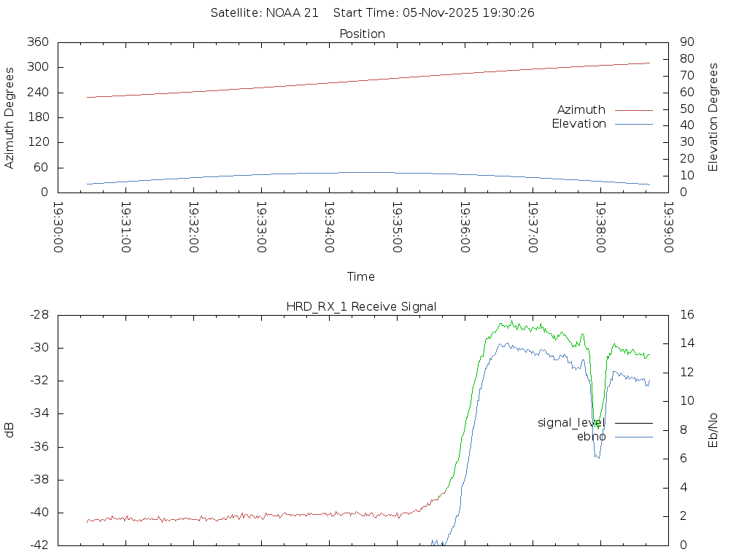
Task: Select the Elevation legend label
Action: click(x=578, y=124)
